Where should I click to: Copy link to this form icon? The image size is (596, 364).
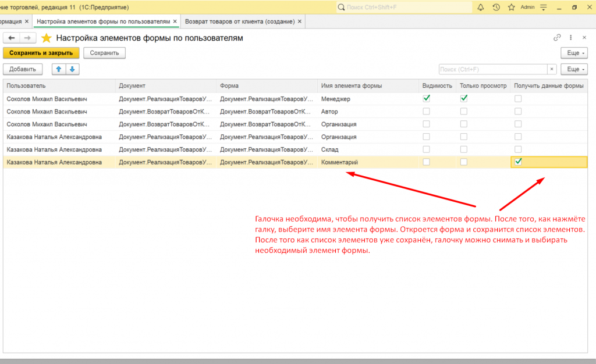pyautogui.click(x=557, y=37)
